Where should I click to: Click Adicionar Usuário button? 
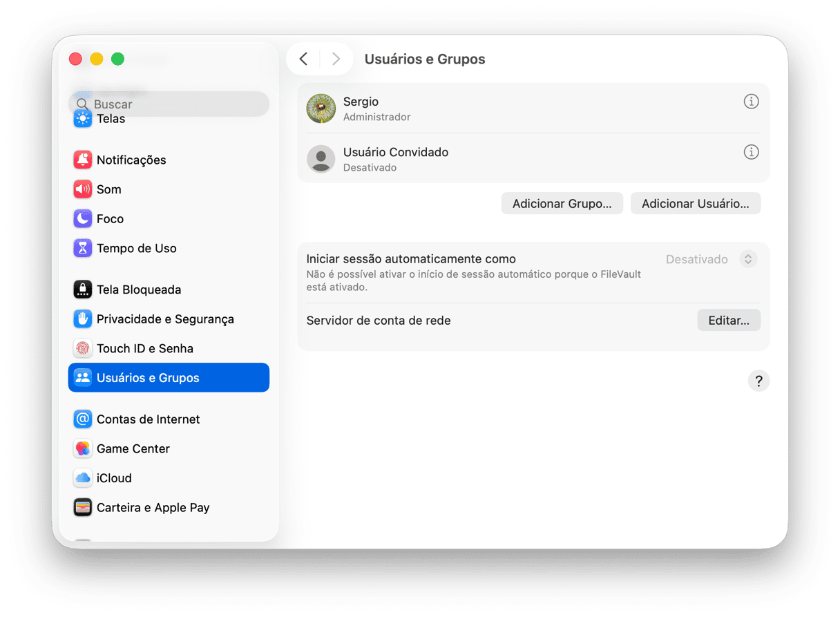pos(695,204)
